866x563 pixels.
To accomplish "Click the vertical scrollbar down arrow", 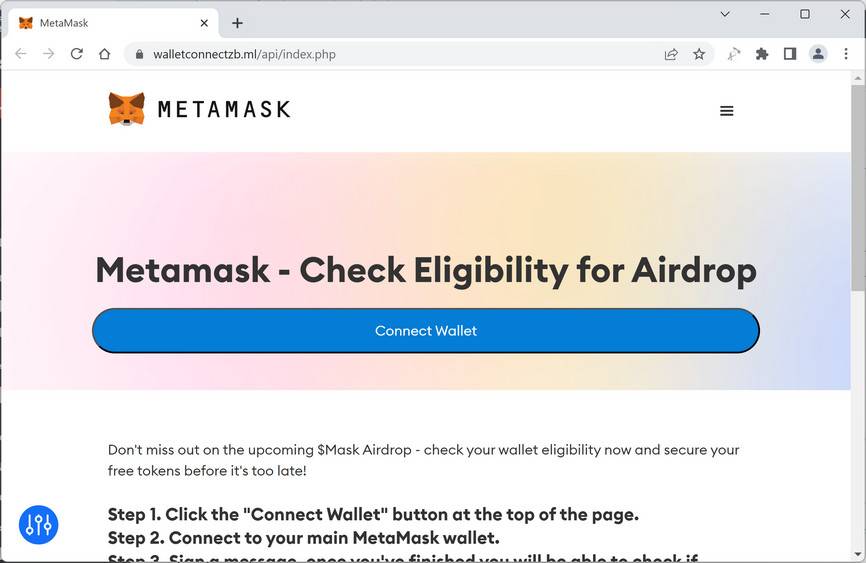I will pyautogui.click(x=858, y=554).
